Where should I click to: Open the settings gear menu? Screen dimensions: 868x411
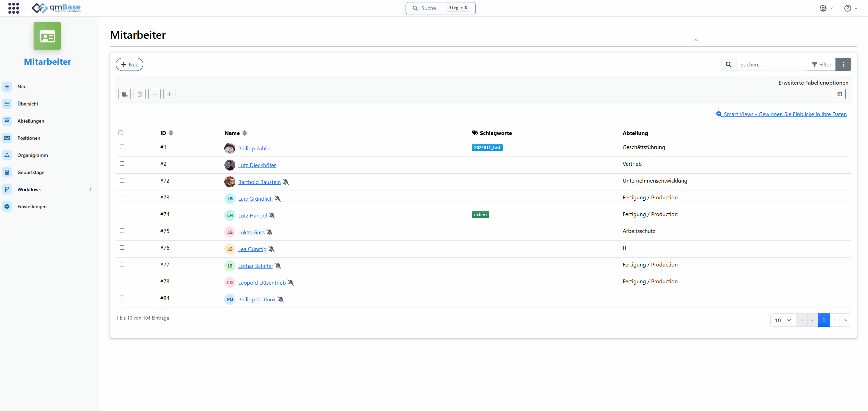tap(826, 8)
